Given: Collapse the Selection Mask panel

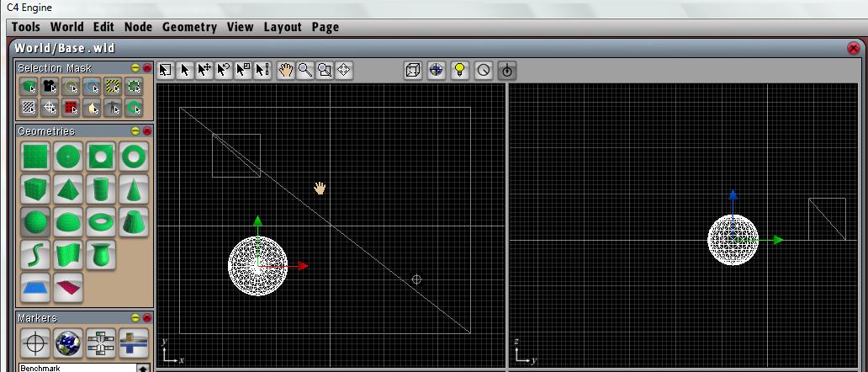Looking at the screenshot, I should pos(135,68).
